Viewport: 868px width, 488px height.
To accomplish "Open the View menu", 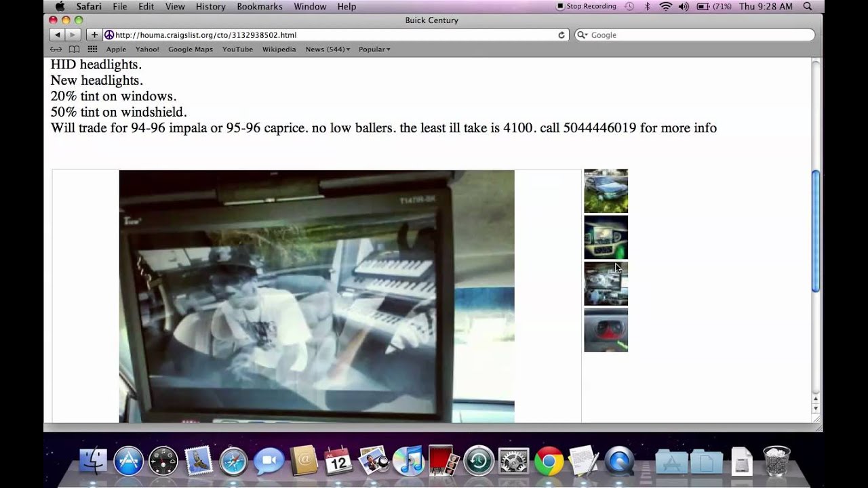I will pyautogui.click(x=175, y=7).
